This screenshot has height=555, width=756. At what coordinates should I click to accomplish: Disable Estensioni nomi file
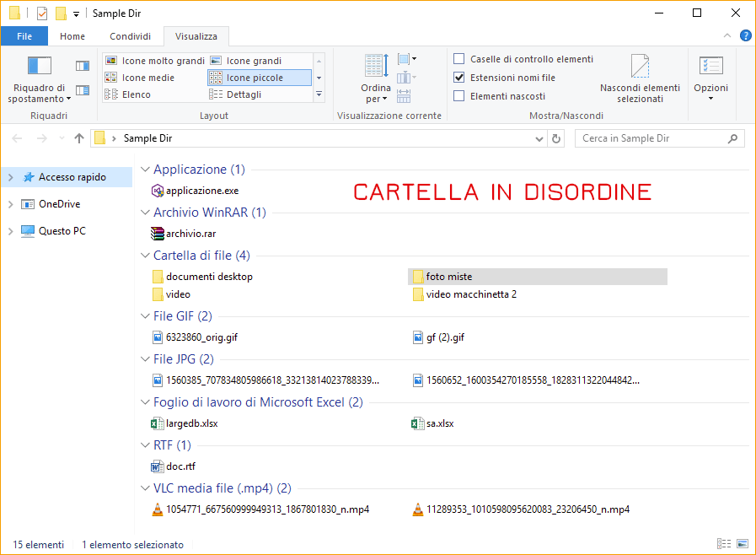458,76
